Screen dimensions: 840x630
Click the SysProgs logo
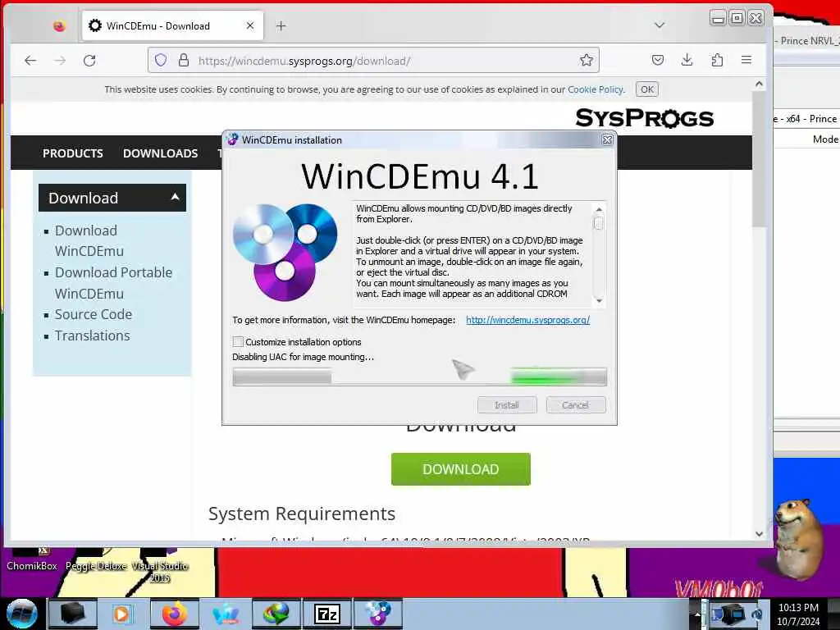click(645, 118)
